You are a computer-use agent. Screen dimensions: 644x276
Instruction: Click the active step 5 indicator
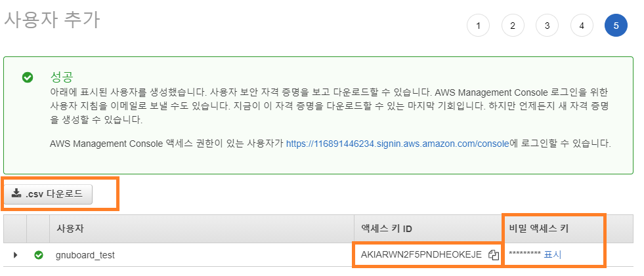pos(616,26)
